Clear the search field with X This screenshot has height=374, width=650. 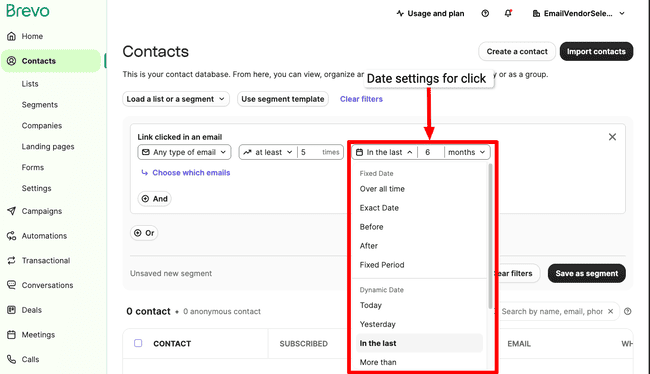[610, 311]
